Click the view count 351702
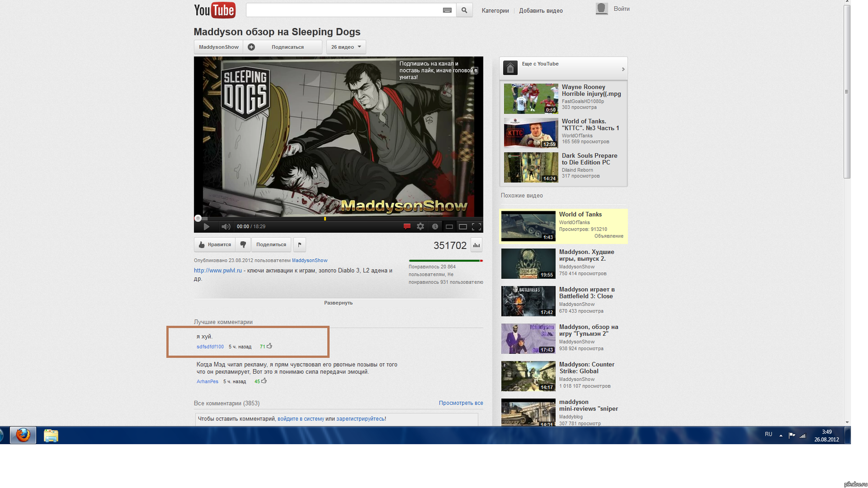The width and height of the screenshot is (868, 488). (x=450, y=245)
